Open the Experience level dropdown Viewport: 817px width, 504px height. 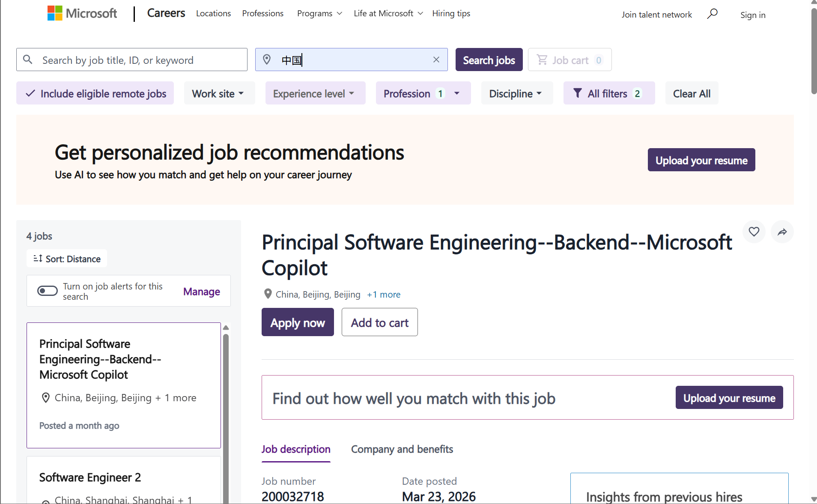point(315,93)
